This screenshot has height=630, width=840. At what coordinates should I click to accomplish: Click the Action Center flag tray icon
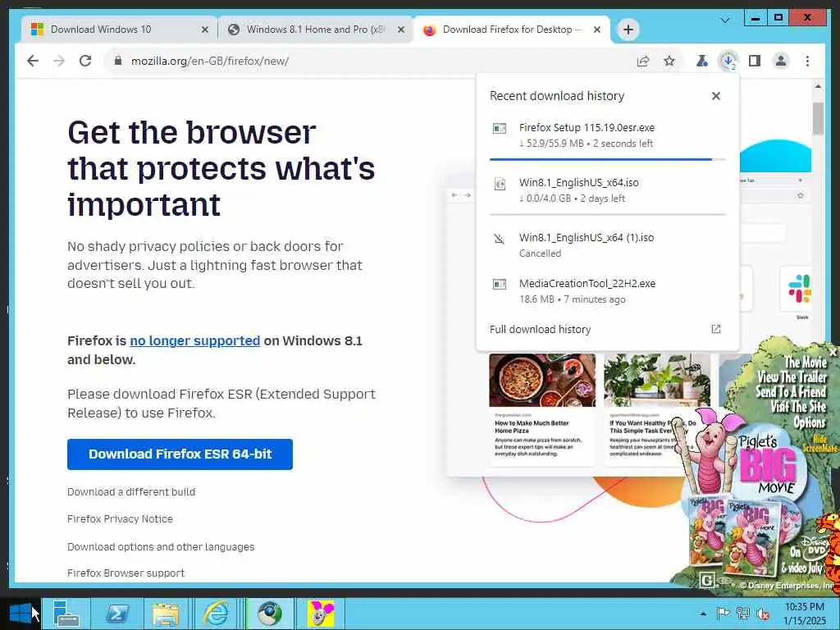723,614
